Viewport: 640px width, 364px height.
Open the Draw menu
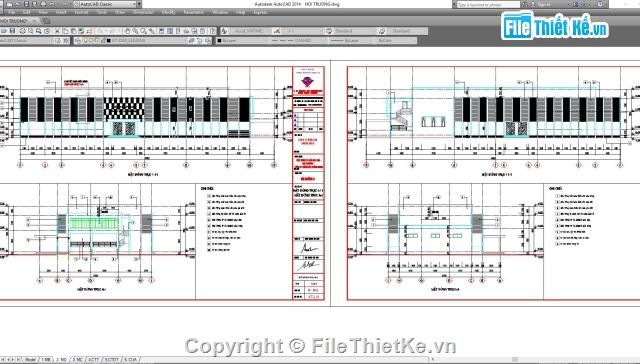(120, 12)
